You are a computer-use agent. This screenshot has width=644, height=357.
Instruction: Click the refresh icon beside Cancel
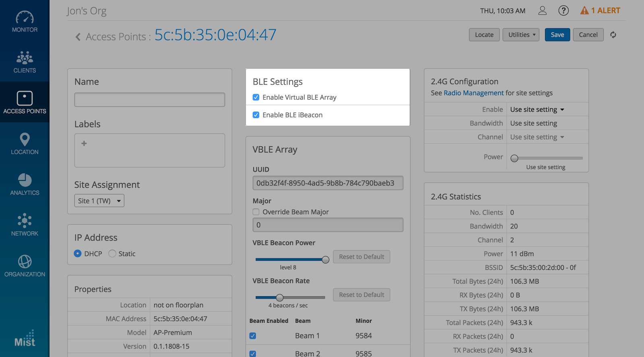613,35
